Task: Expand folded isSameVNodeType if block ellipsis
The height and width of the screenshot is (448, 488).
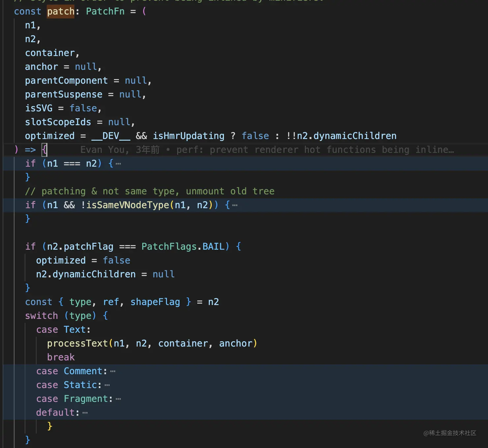Action: coord(235,205)
